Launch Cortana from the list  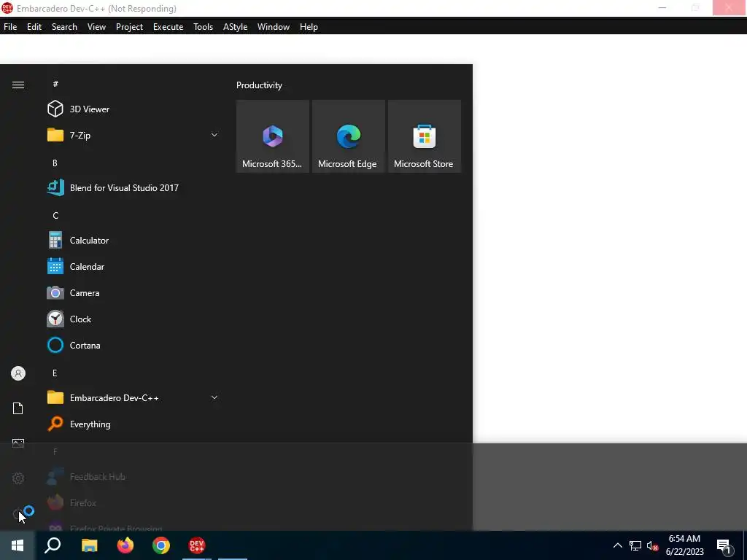point(133,345)
